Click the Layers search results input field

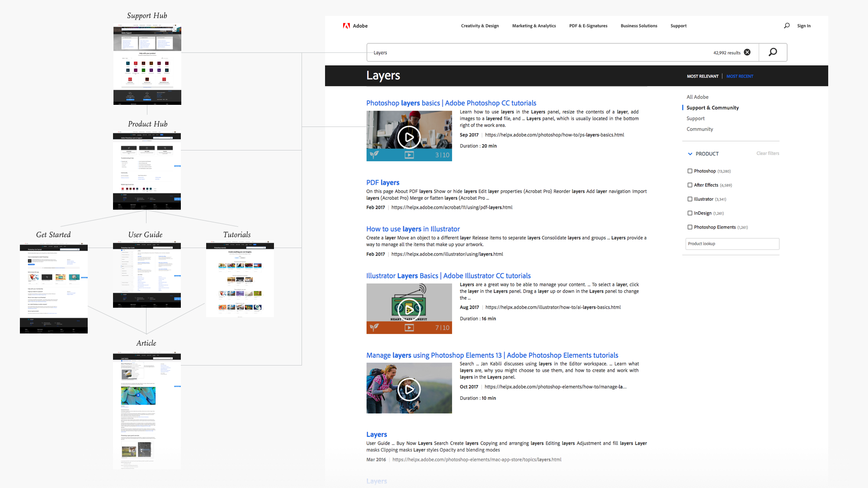pyautogui.click(x=555, y=52)
